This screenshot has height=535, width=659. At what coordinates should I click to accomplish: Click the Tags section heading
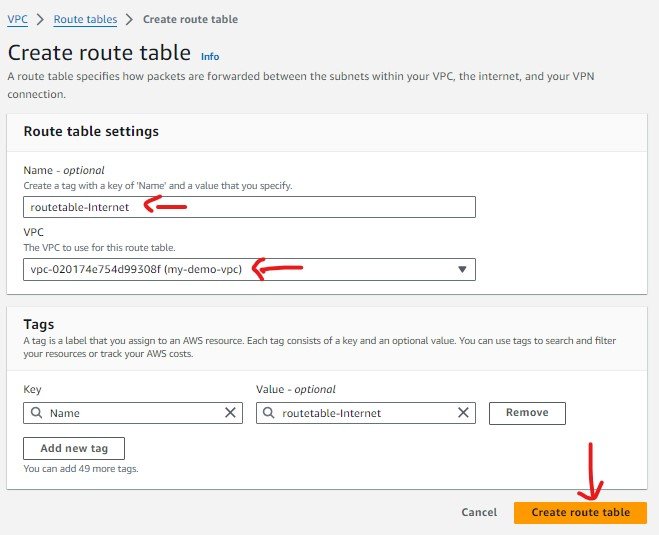(x=38, y=324)
